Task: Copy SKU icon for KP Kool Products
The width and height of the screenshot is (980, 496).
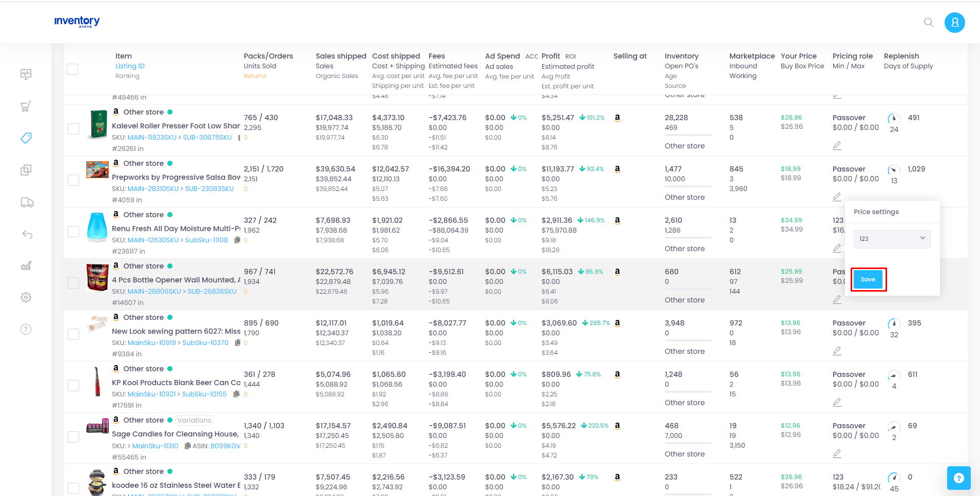Action: coord(236,394)
